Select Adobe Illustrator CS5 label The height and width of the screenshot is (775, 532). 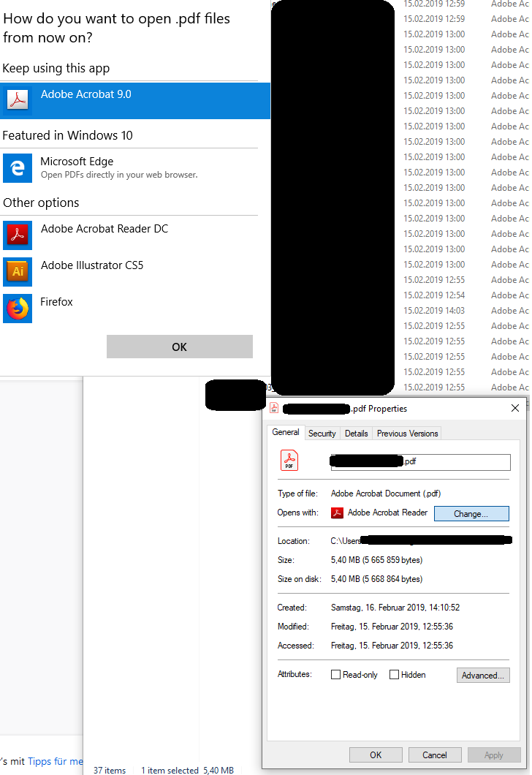pos(92,265)
